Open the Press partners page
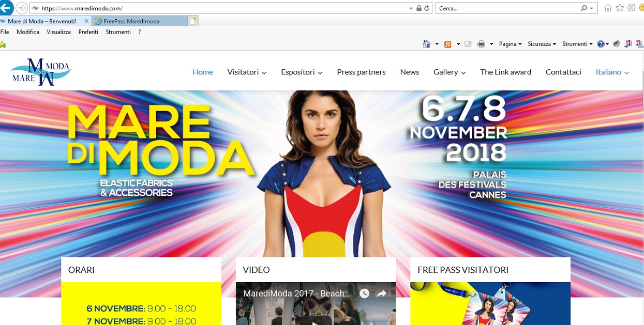644x325 pixels. (x=361, y=72)
